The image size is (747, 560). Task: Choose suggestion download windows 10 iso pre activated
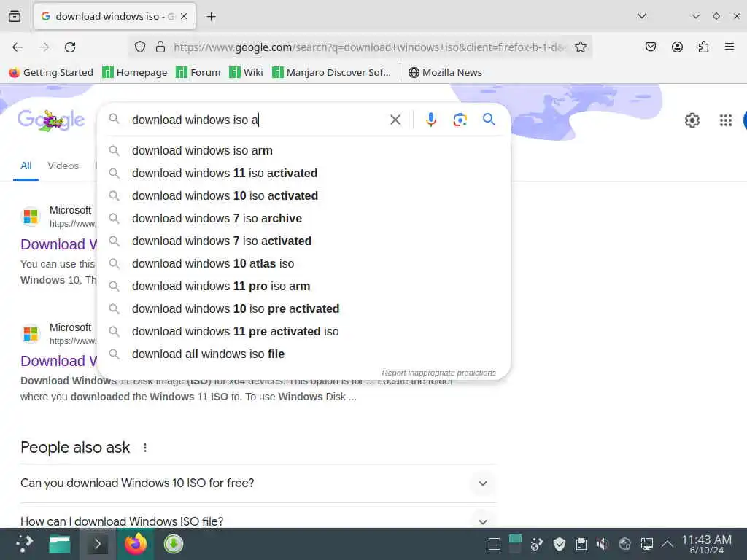(x=303, y=308)
